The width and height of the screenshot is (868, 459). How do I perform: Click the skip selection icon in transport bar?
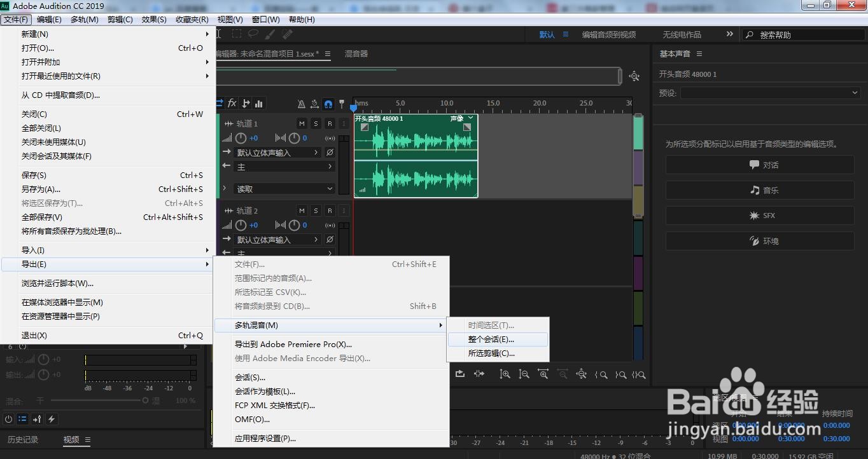pyautogui.click(x=479, y=374)
